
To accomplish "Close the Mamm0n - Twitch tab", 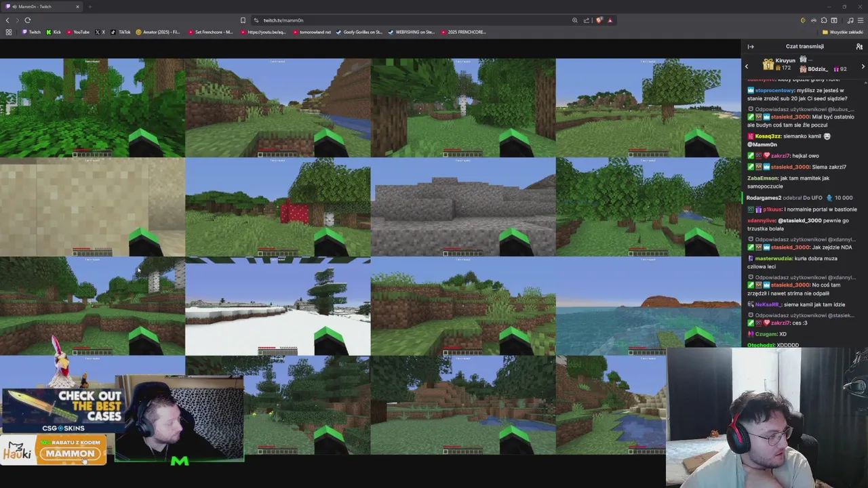I will click(x=77, y=7).
